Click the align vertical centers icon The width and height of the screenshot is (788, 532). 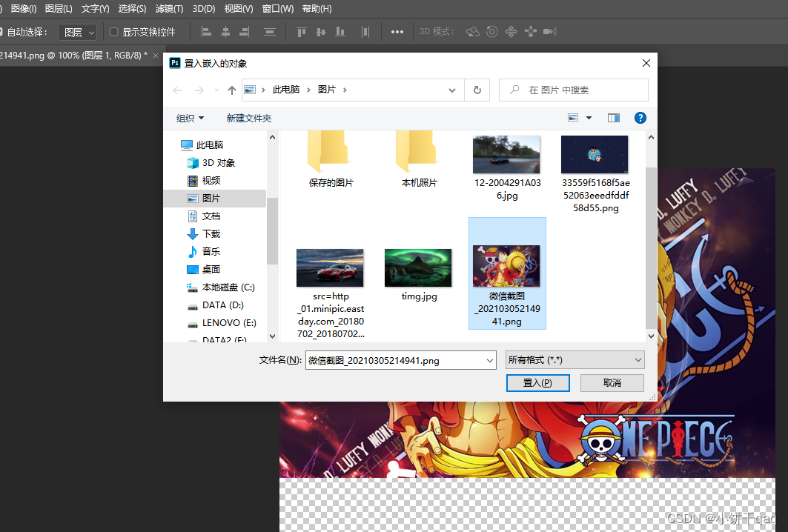[321, 32]
